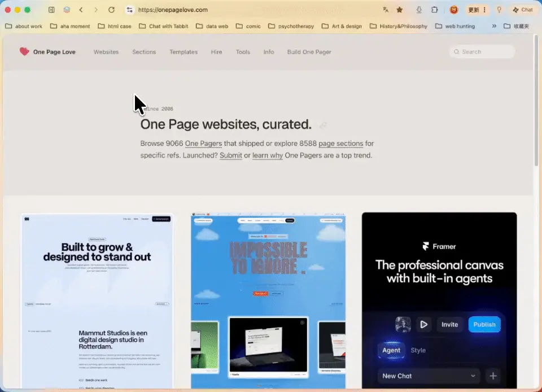Click the Framer logo in the ad
542x392 pixels.
tap(439, 246)
